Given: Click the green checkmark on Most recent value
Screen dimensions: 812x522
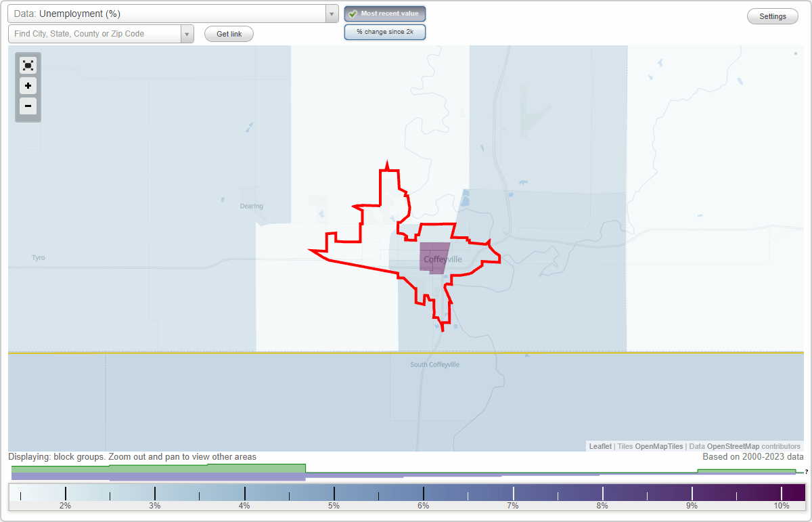Looking at the screenshot, I should [354, 14].
